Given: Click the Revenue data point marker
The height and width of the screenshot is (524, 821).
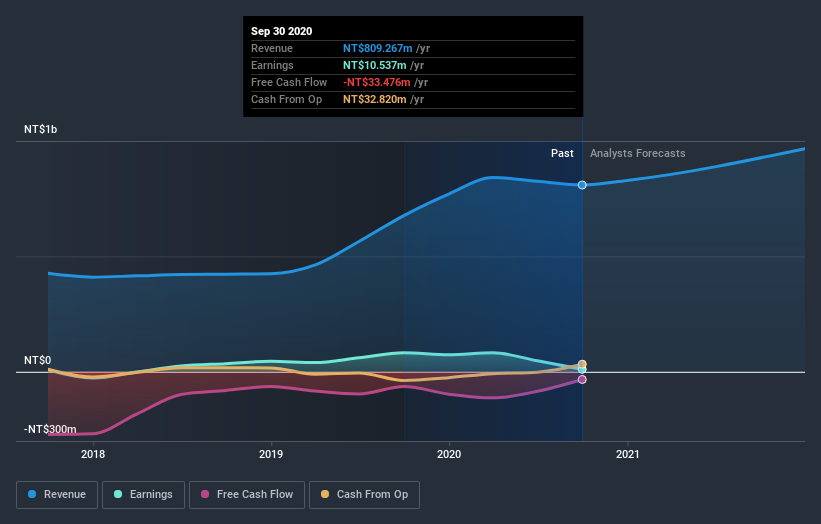Looking at the screenshot, I should click(582, 185).
